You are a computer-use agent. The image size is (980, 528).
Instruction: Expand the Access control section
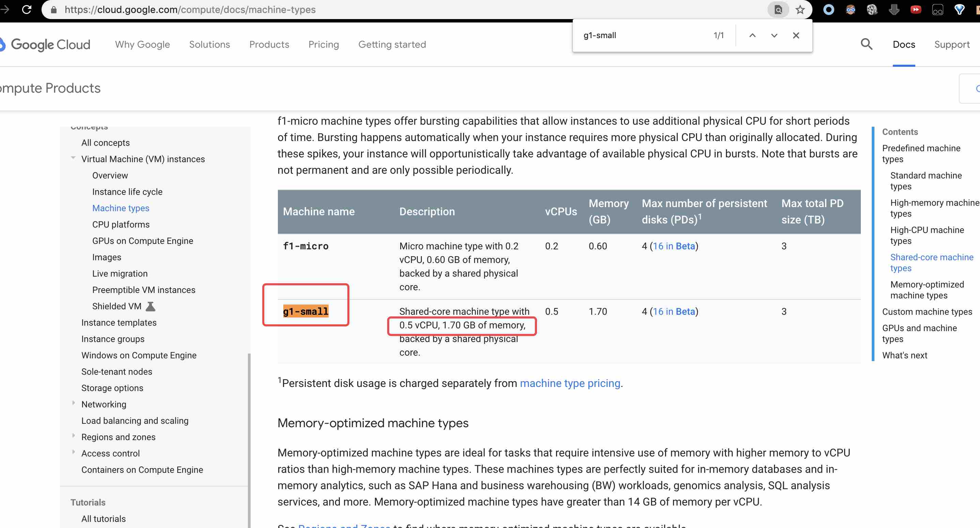pyautogui.click(x=73, y=452)
